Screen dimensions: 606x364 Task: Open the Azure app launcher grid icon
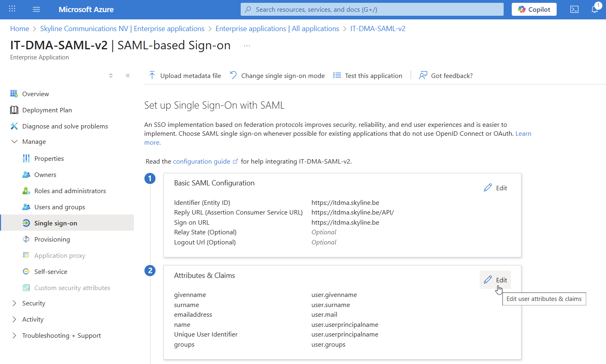click(x=12, y=9)
